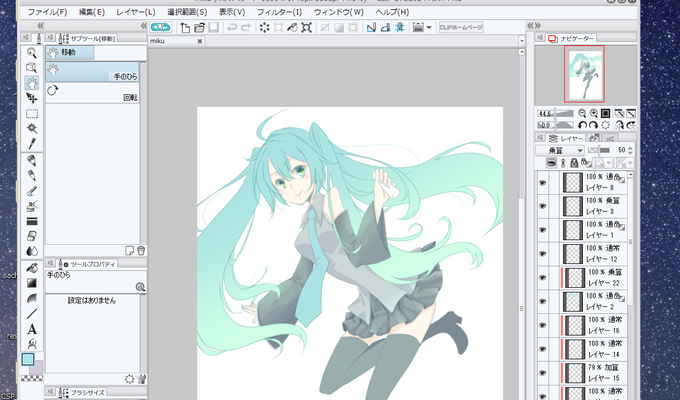Select the Eyedropper tool
This screenshot has height=400, width=680.
(32, 143)
